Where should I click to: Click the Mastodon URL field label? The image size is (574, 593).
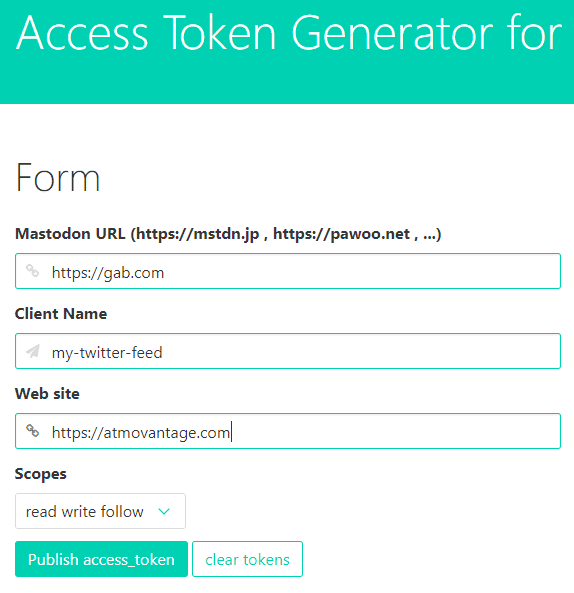coord(228,234)
